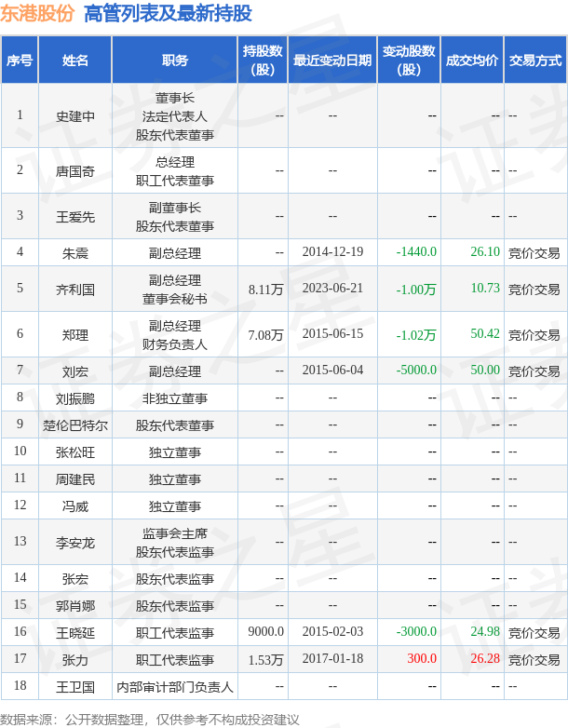The height and width of the screenshot is (728, 568).
Task: Click 内部审计部门负责人 position cell
Action: tap(175, 687)
